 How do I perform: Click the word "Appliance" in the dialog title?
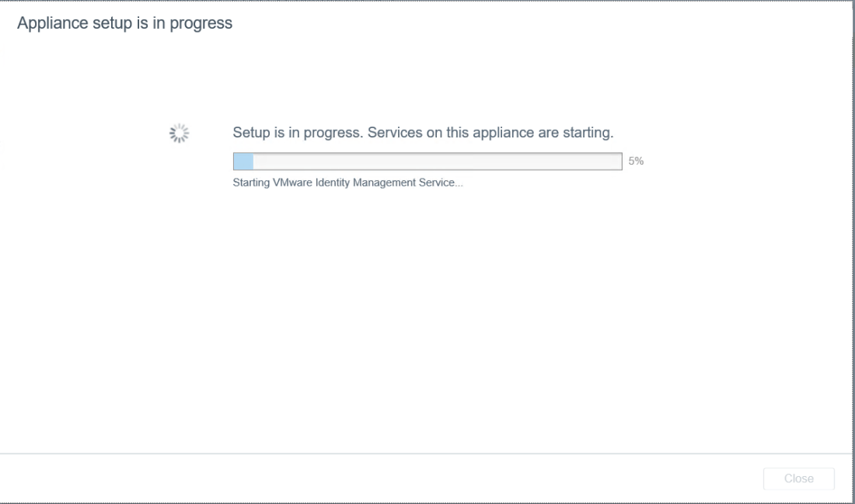click(47, 23)
